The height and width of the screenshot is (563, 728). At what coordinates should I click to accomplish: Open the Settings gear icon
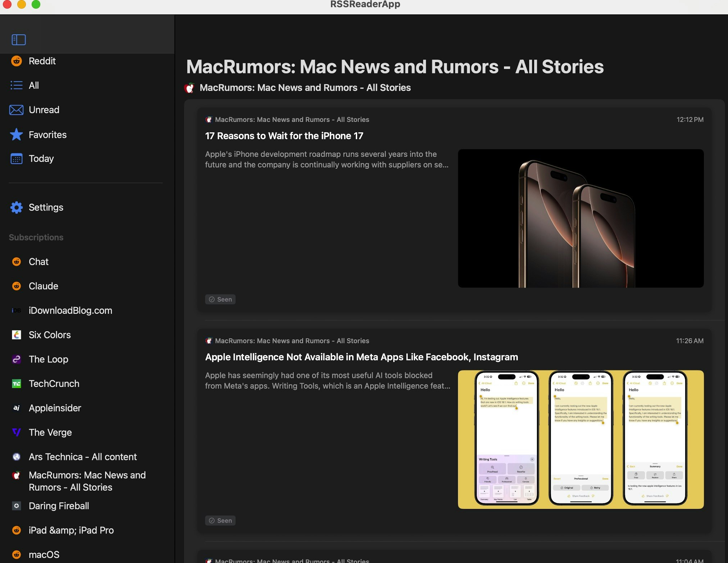point(17,207)
